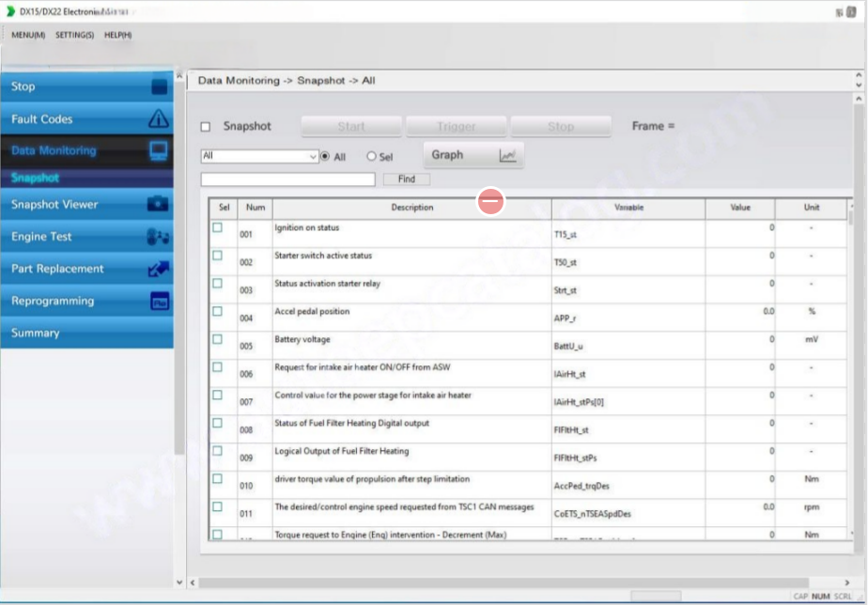Select the 'All' radio button
Viewport: 868px width, 605px height.
tap(326, 157)
